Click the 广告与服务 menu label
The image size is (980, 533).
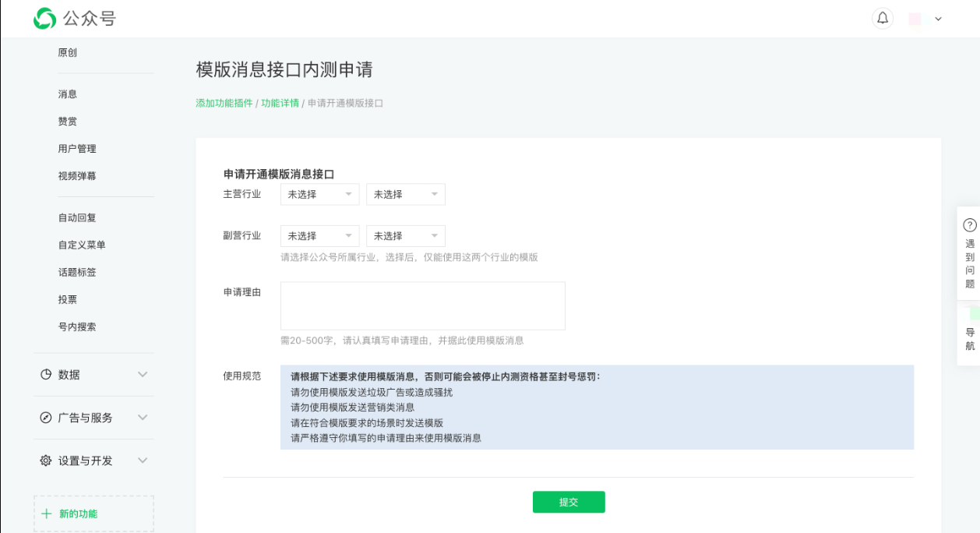tap(86, 418)
